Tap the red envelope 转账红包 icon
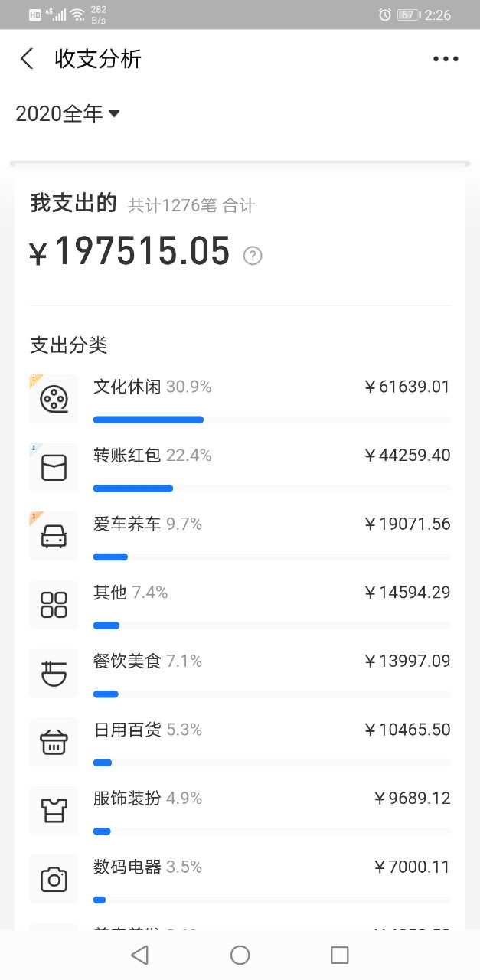 tap(54, 467)
